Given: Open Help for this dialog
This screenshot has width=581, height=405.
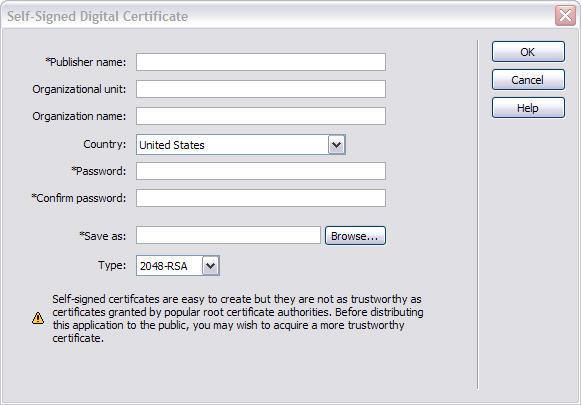Looking at the screenshot, I should (x=528, y=108).
